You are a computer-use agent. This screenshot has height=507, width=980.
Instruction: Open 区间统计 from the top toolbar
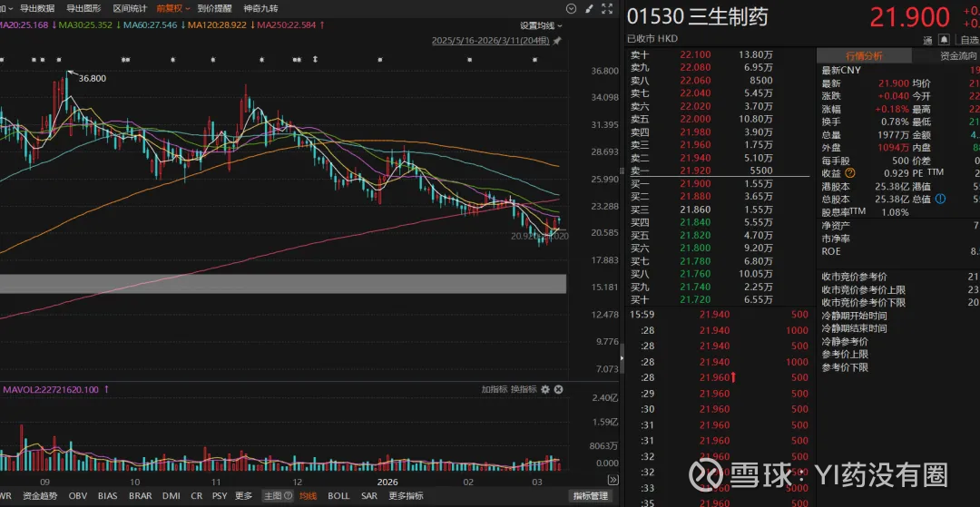coord(130,9)
